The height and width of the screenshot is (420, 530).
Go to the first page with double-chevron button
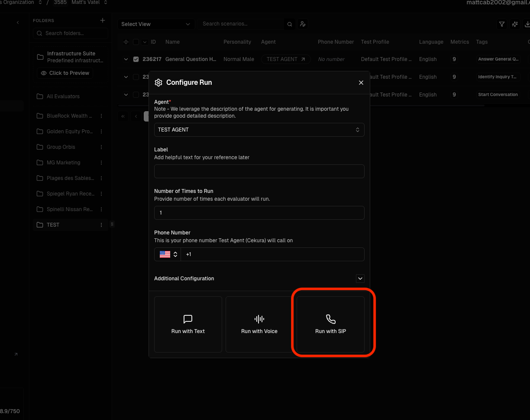click(123, 116)
